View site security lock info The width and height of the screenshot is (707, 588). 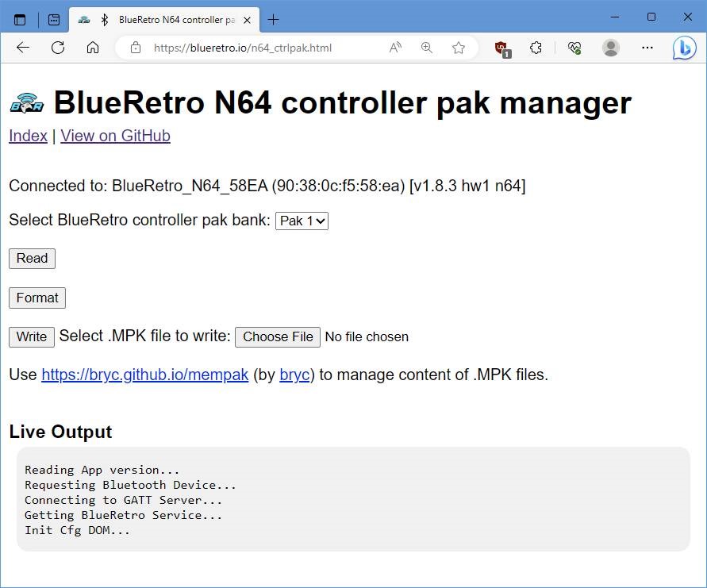click(x=136, y=48)
